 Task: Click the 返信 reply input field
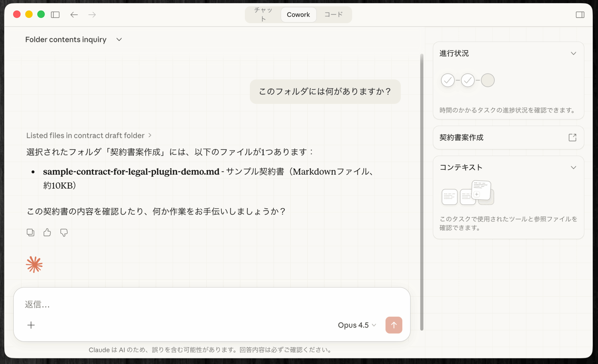tap(125, 304)
